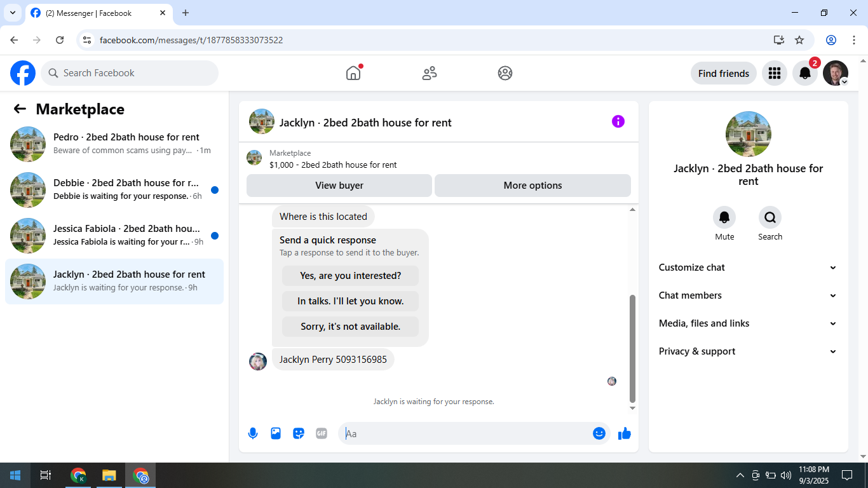Open Action Center notifications on taskbar
This screenshot has width=868, height=488.
click(847, 475)
